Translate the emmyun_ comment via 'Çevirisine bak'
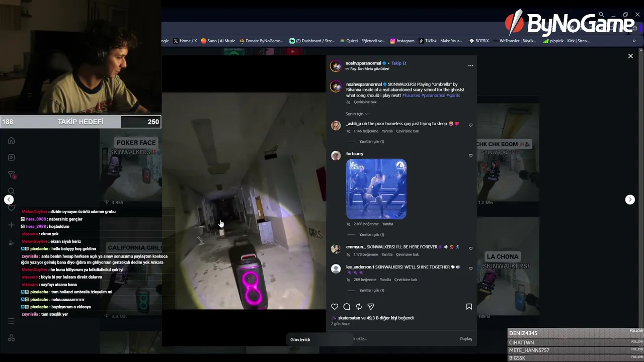The image size is (644, 362). point(408,254)
